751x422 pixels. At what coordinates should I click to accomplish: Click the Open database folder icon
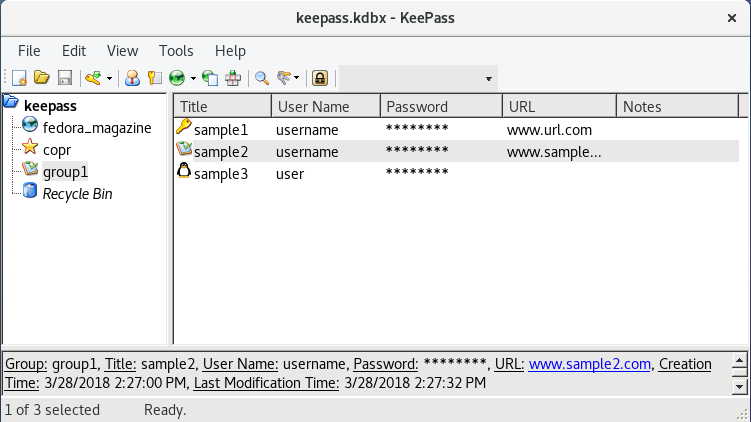(42, 78)
